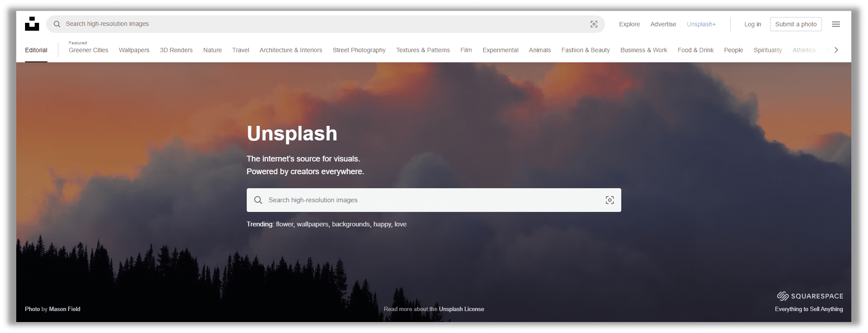Switch to the Animals category
868x333 pixels.
(x=540, y=50)
